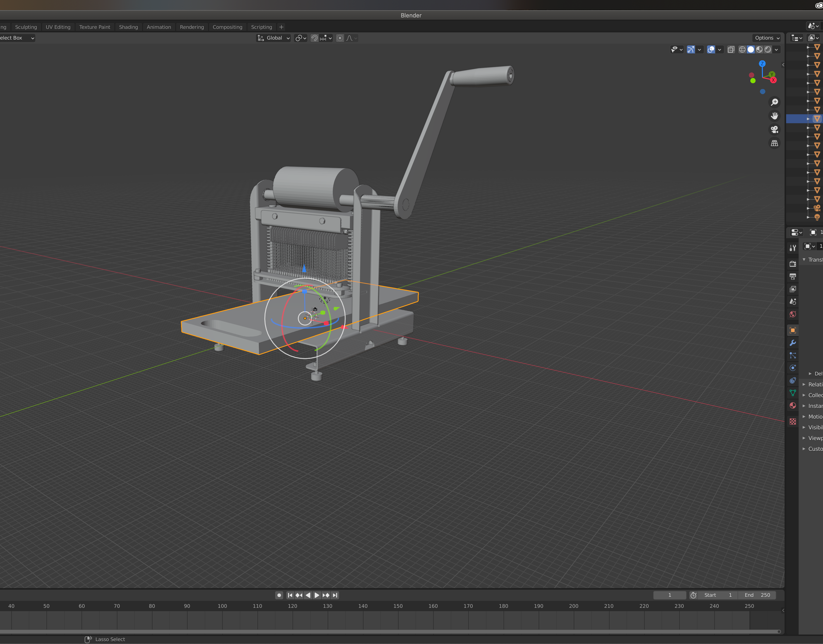
Task: Click the X axis on navigation gizmo
Action: (x=773, y=80)
